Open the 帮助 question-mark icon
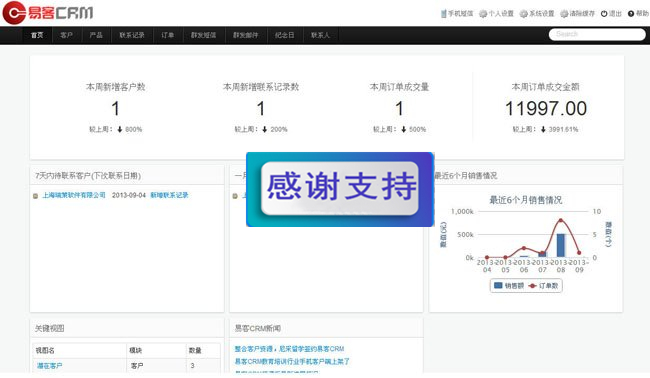The width and height of the screenshot is (650, 378). click(631, 14)
